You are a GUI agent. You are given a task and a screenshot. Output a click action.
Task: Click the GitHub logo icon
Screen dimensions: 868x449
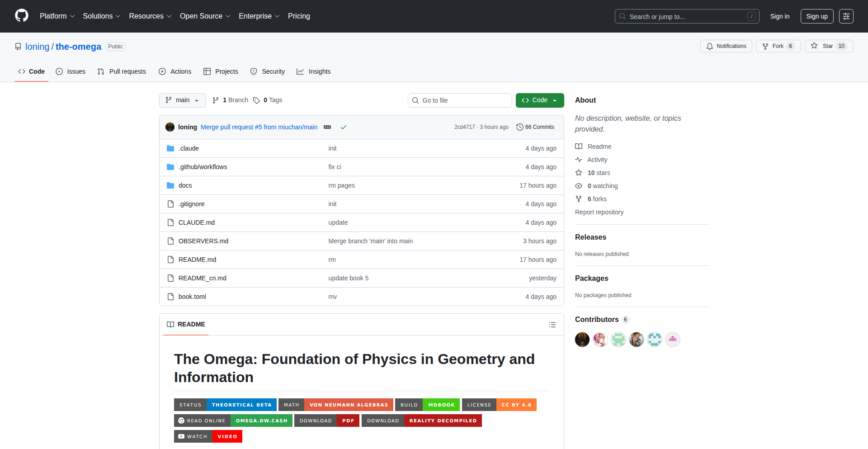tap(22, 16)
